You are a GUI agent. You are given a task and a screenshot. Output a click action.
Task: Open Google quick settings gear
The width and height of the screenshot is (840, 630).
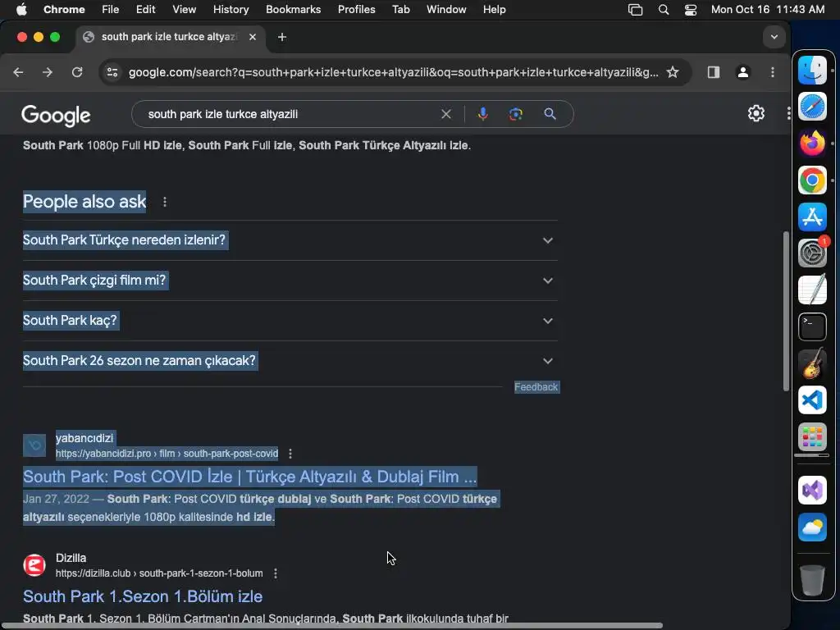[756, 113]
